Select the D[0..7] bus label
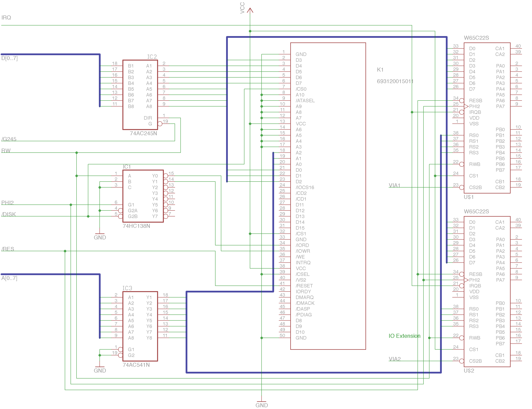Screen dimensions: 532x409 click(x=9, y=58)
